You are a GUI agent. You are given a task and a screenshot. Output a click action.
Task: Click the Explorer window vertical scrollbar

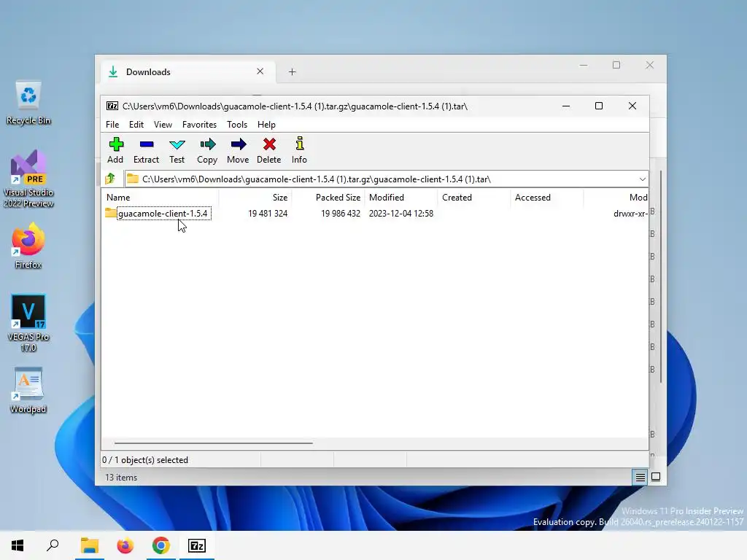661,276
